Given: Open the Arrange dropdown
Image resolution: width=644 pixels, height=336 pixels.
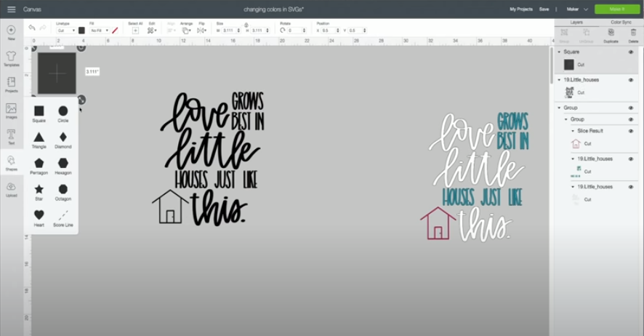Looking at the screenshot, I should 187,31.
